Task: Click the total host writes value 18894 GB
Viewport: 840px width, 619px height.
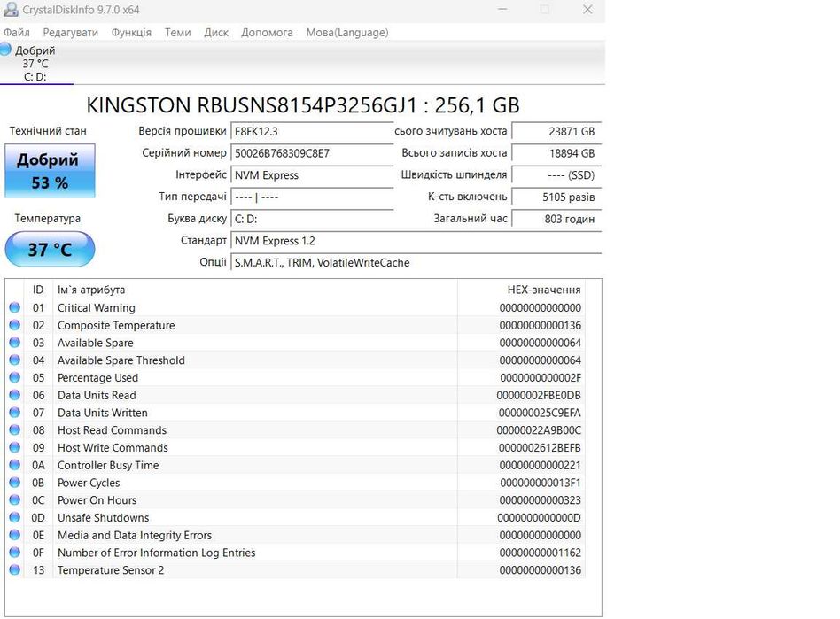Action: coord(556,154)
